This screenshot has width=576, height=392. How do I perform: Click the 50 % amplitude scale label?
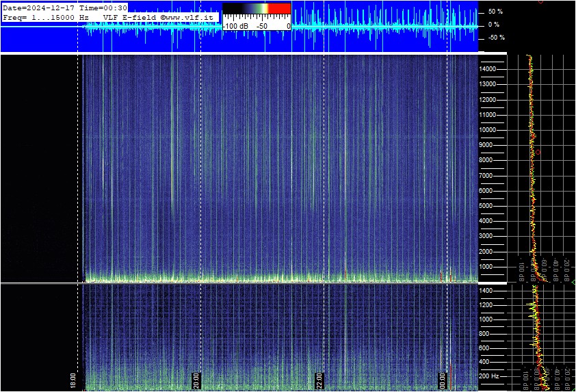coord(495,12)
